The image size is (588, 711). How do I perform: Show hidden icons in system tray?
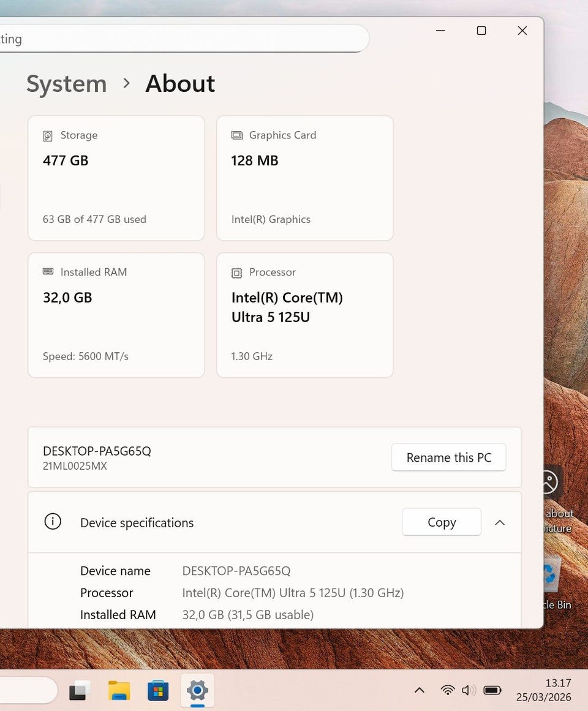pyautogui.click(x=420, y=690)
